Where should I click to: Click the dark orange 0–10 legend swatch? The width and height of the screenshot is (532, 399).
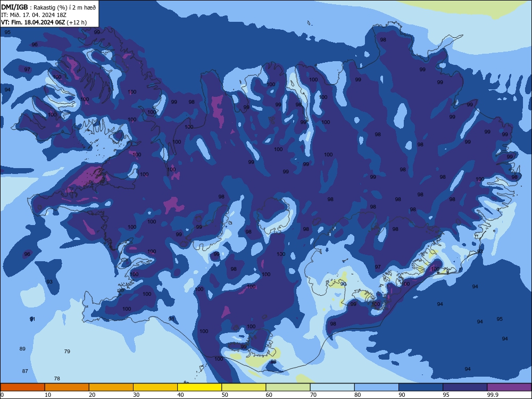click(22, 387)
